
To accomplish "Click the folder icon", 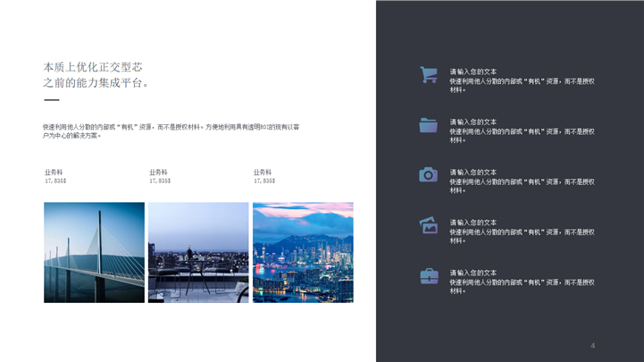I will point(429,125).
